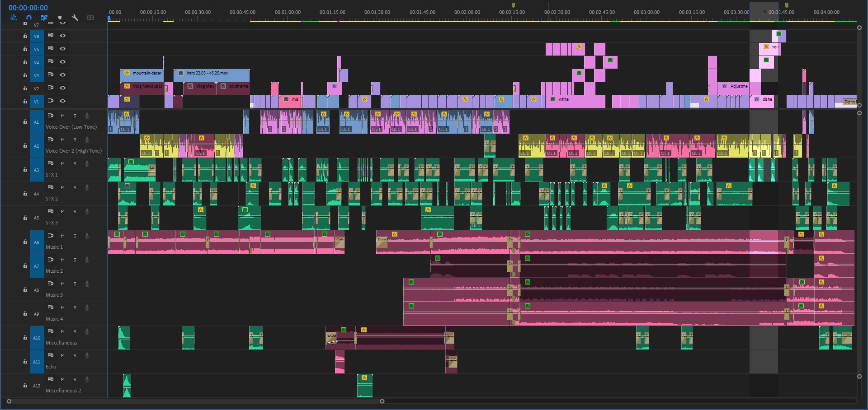868x410 pixels.
Task: Lock the Miscellaneous 2 track
Action: pos(25,386)
